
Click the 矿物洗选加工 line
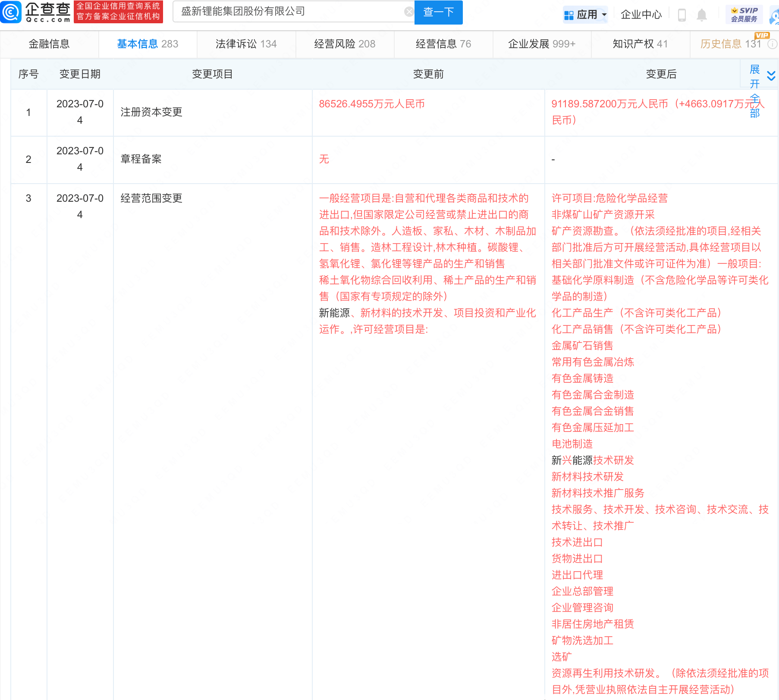pyautogui.click(x=582, y=641)
